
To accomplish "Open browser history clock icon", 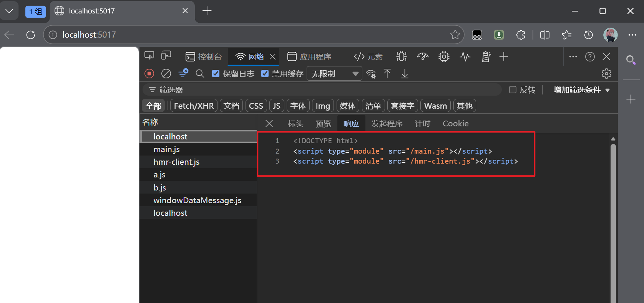I will [x=588, y=35].
